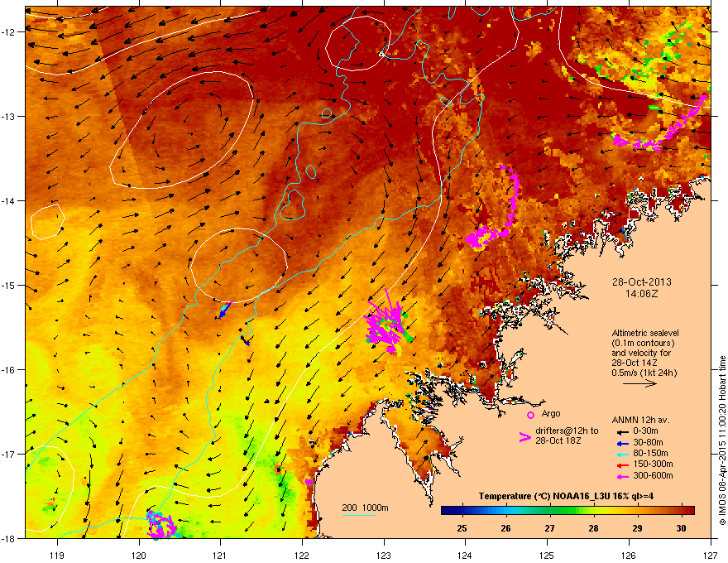Click the blue ANMN current arrow near 121E, 15.3S
The height and width of the screenshot is (563, 728).
[x=224, y=310]
